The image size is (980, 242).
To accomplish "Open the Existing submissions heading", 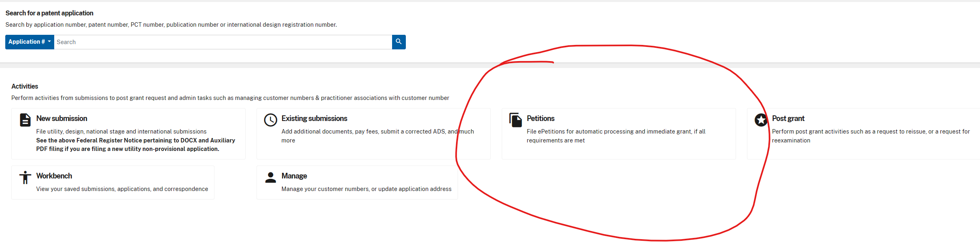I will [314, 119].
